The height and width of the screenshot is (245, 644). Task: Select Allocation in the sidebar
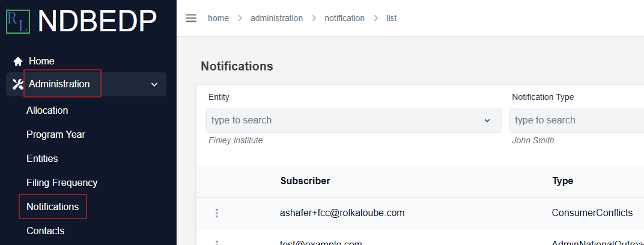[47, 110]
